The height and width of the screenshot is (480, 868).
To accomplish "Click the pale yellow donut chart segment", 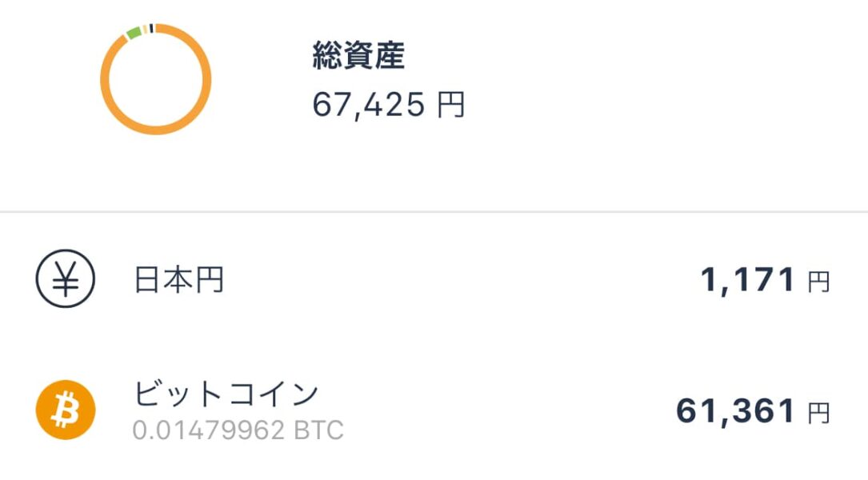I will tap(145, 30).
